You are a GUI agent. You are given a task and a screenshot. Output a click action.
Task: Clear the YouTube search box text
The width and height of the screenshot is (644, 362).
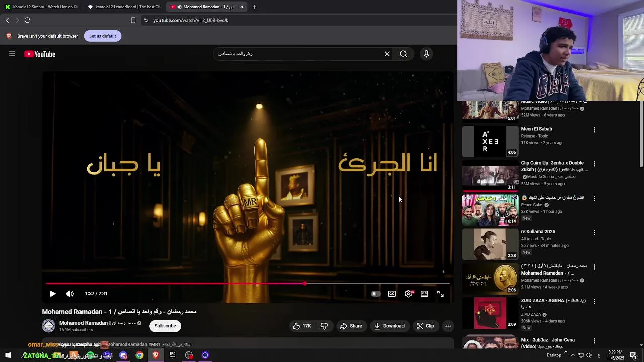tap(387, 54)
